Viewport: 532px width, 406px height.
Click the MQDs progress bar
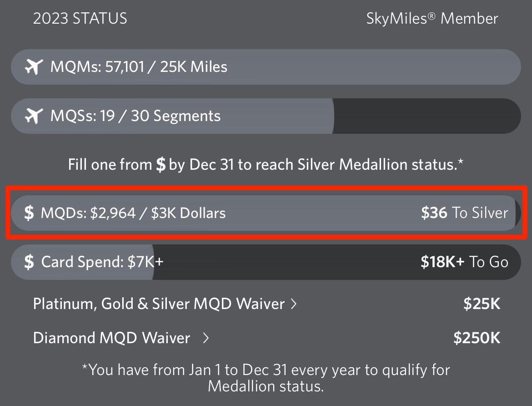point(266,212)
